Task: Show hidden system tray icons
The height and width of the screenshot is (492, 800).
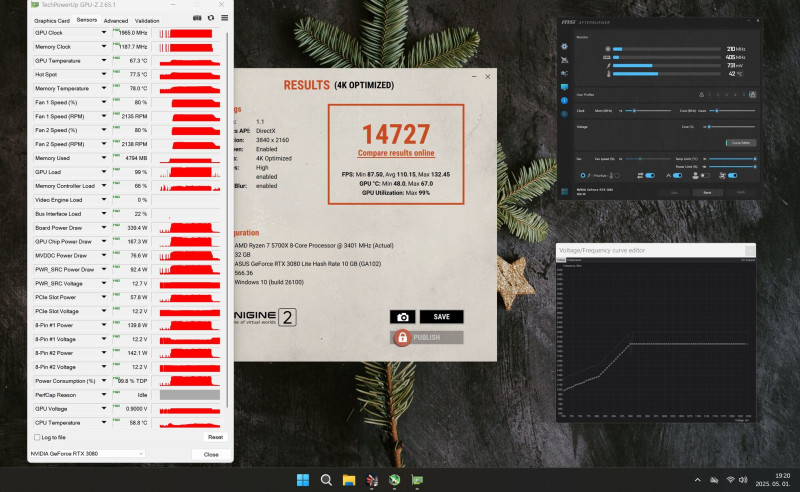Action: 697,480
